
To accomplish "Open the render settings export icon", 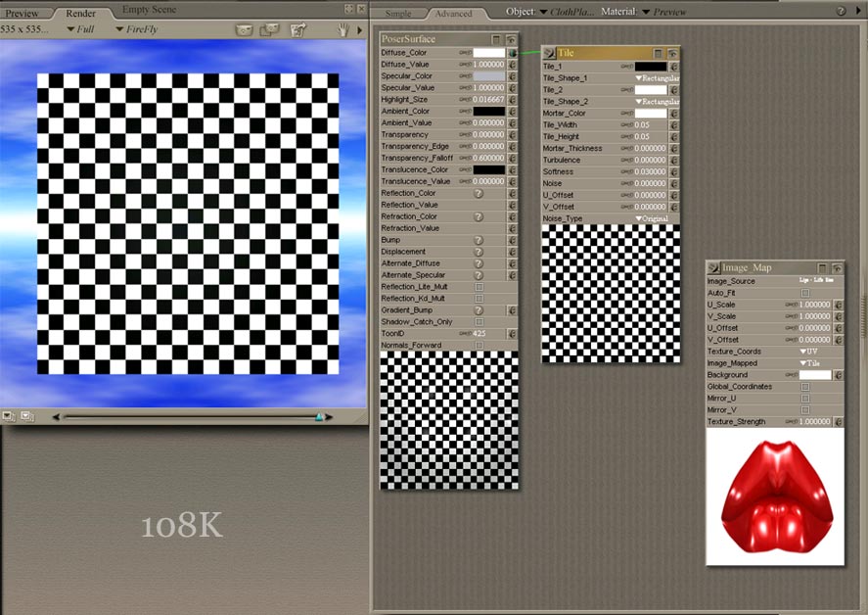I will [297, 29].
